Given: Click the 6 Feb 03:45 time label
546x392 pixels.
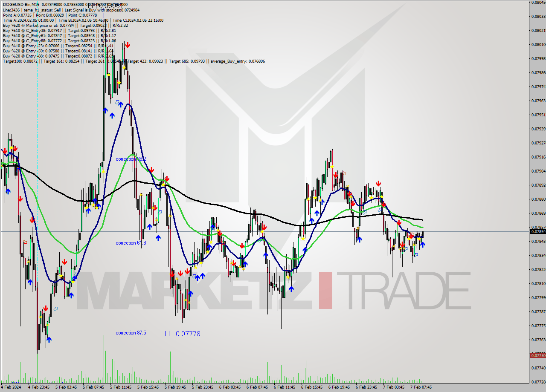Looking at the screenshot, I should coord(230,387).
